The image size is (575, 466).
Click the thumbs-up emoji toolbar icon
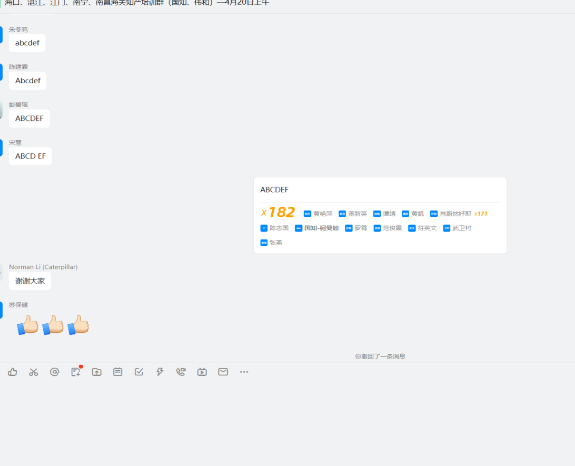click(x=12, y=372)
